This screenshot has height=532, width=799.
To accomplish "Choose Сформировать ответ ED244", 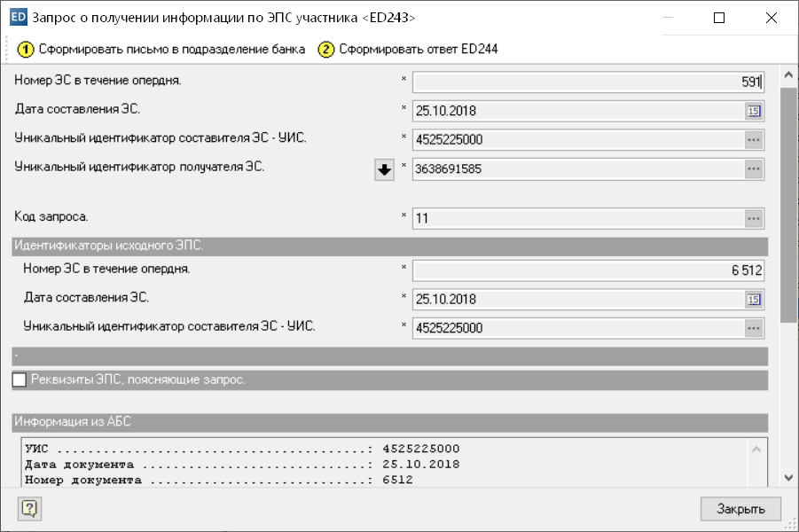I will click(418, 50).
